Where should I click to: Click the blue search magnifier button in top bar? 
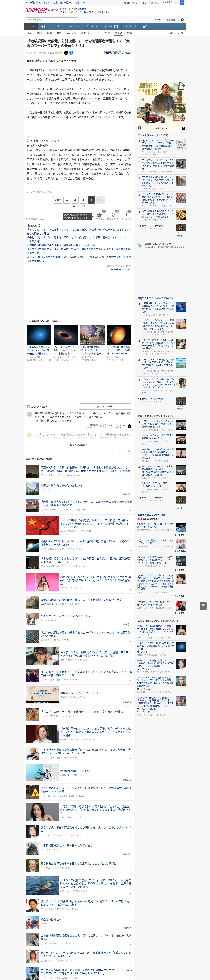tap(182, 3)
